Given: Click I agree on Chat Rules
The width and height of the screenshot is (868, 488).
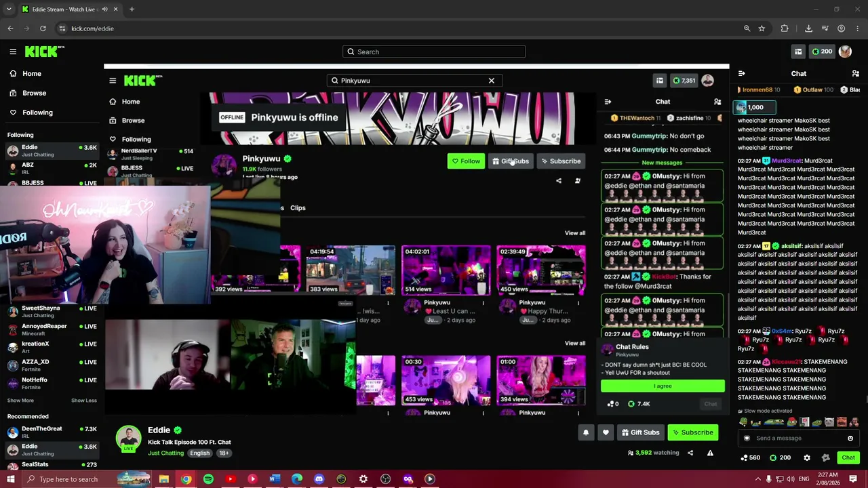Looking at the screenshot, I should pyautogui.click(x=663, y=386).
